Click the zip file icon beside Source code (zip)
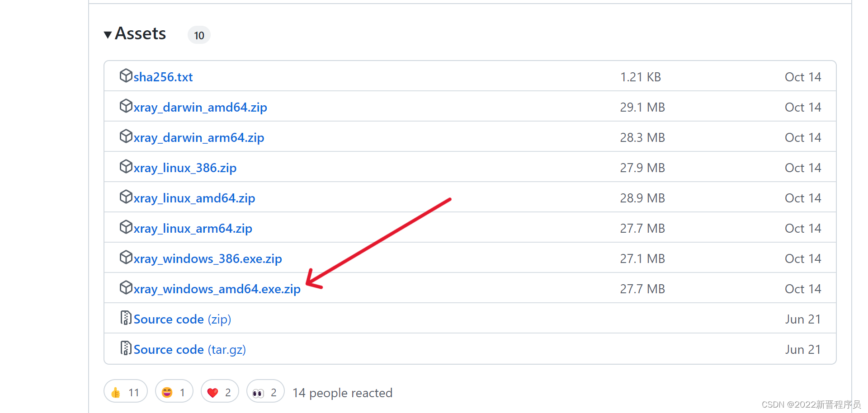868x413 pixels. point(126,318)
